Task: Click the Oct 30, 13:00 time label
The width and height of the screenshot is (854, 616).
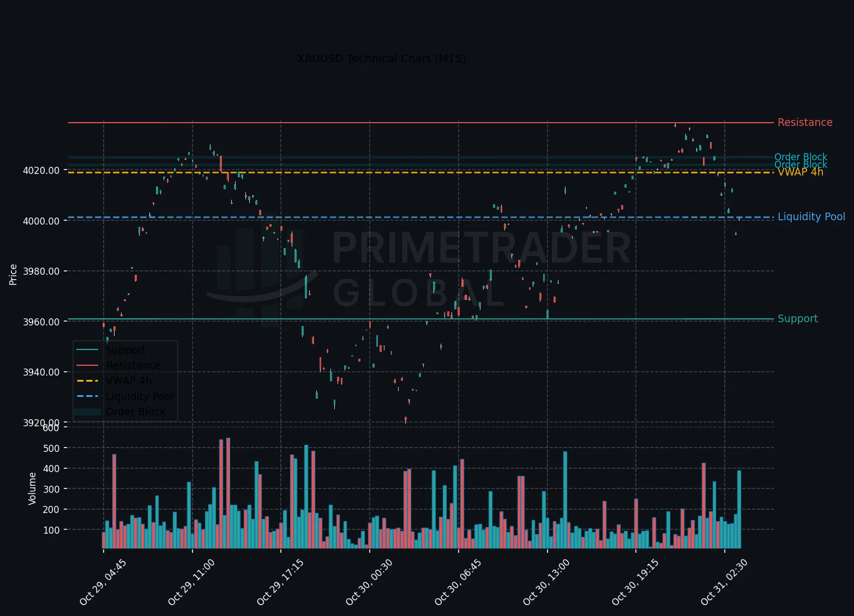Action: coord(546,582)
